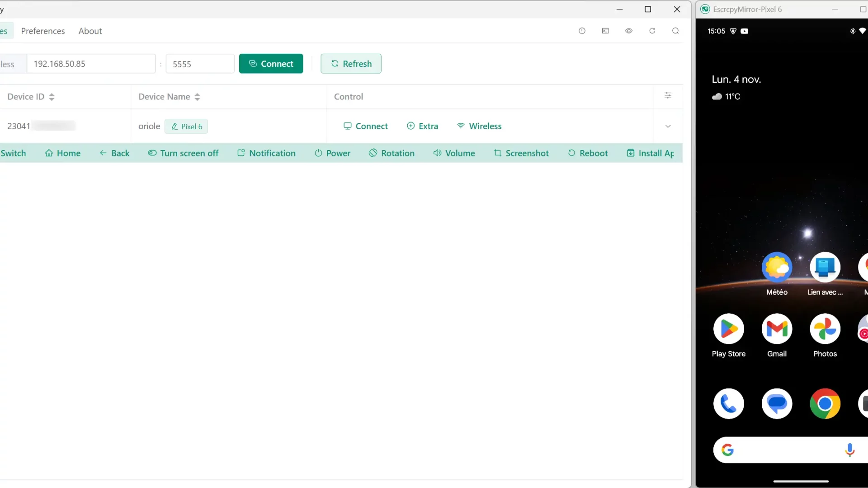Select the IP address input field
868x488 pixels.
pyautogui.click(x=91, y=64)
